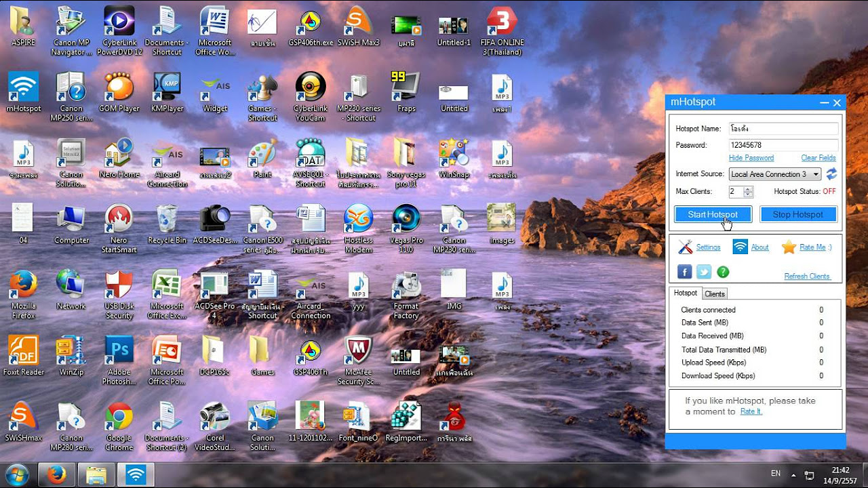This screenshot has width=868, height=488.
Task: Select the FIFA ONLINE 3 desktop icon
Action: click(502, 31)
